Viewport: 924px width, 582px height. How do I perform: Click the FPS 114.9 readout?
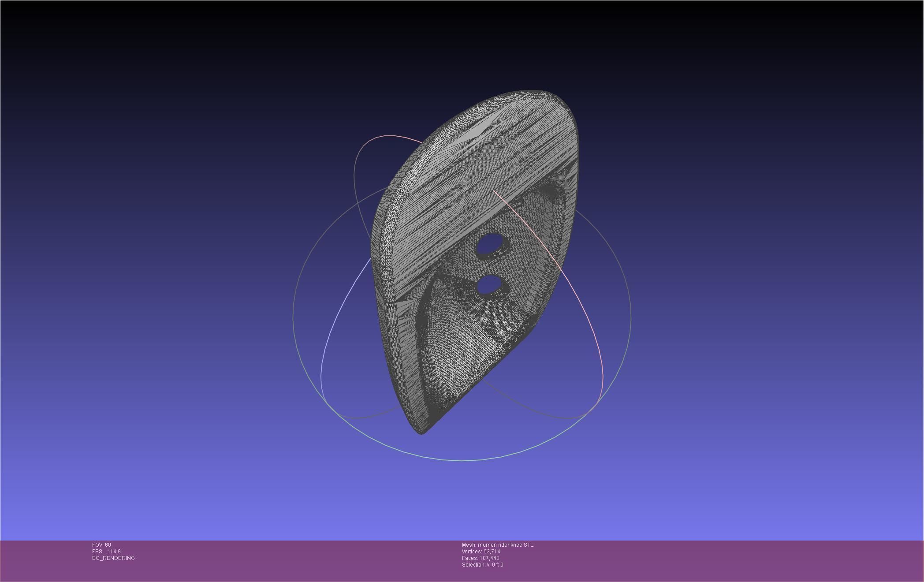(x=106, y=552)
